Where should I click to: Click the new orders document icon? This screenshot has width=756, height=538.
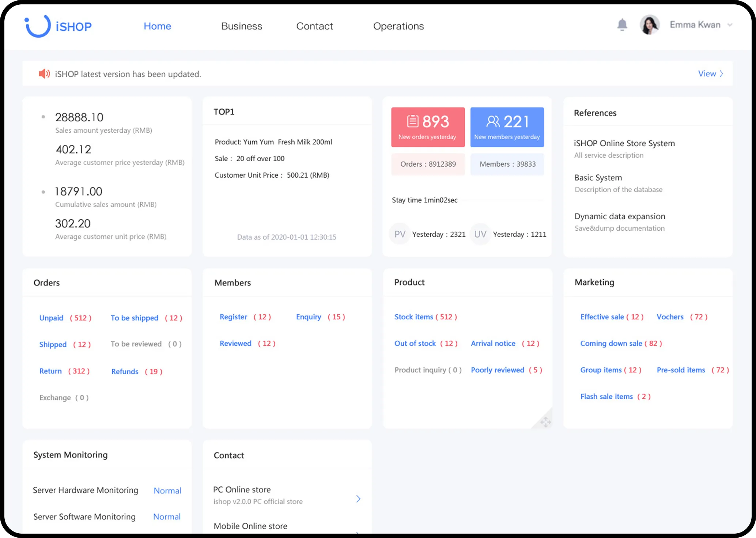tap(413, 121)
